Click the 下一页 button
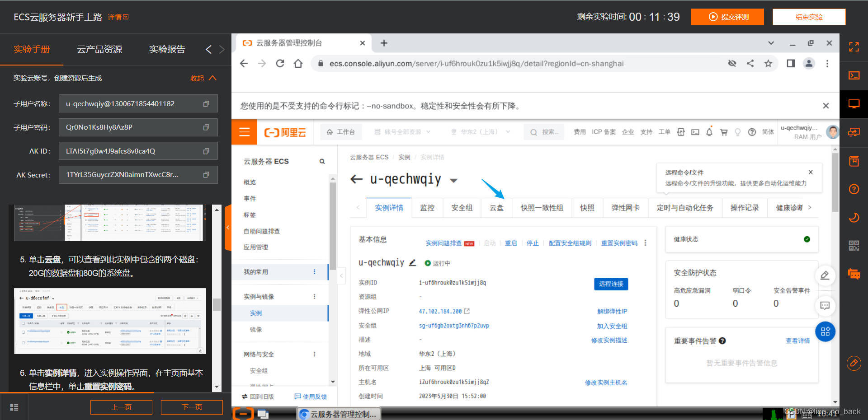The height and width of the screenshot is (420, 868). [192, 407]
